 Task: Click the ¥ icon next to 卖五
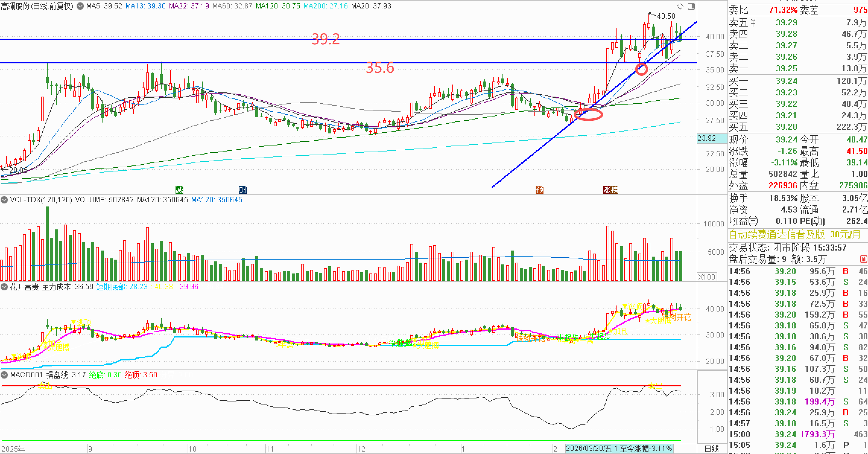[753, 23]
